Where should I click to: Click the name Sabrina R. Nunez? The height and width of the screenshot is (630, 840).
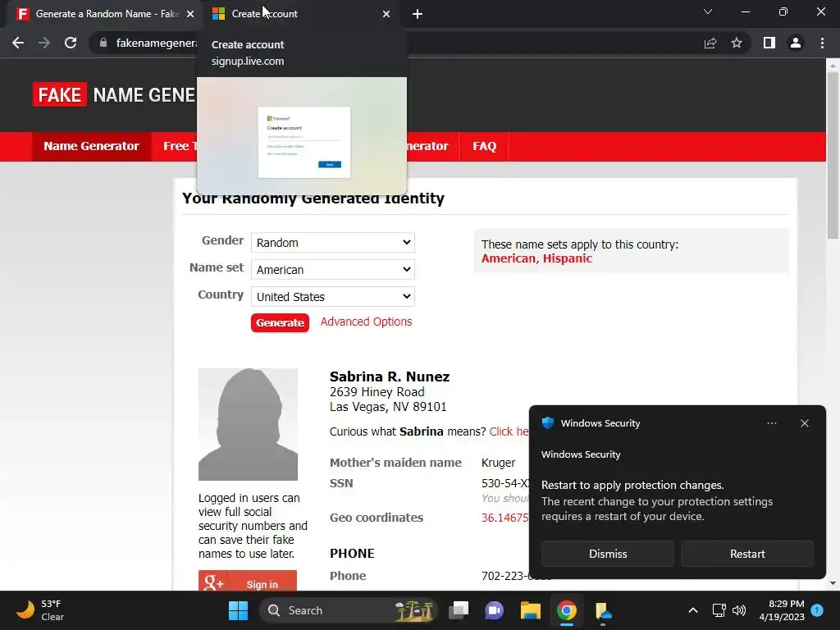(390, 377)
